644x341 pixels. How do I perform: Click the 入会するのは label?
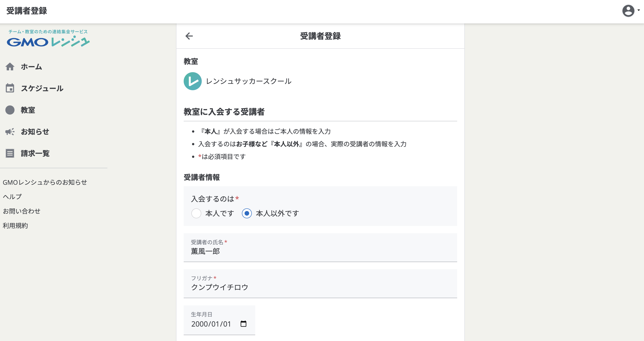[x=213, y=199]
